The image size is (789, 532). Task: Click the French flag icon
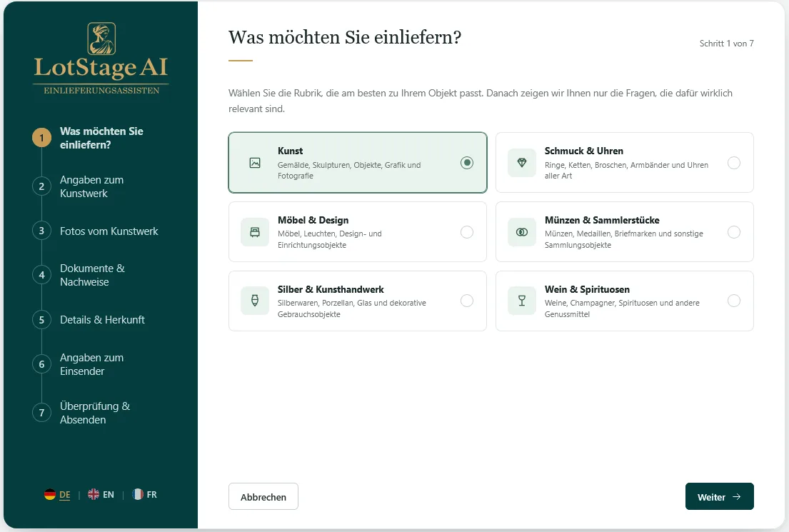coord(137,494)
